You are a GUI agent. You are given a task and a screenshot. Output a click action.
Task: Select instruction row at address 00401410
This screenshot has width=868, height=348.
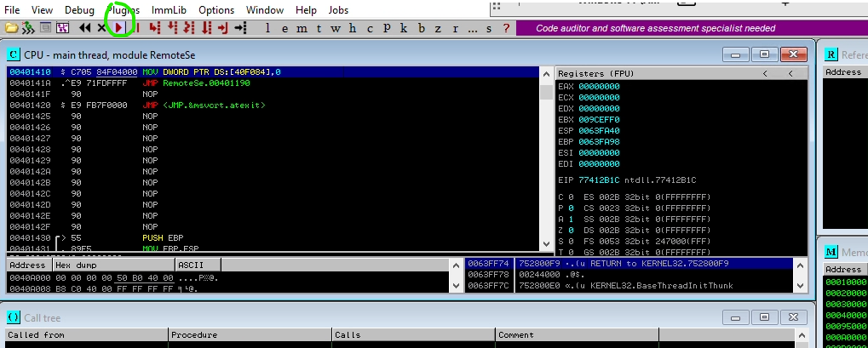tap(273, 72)
